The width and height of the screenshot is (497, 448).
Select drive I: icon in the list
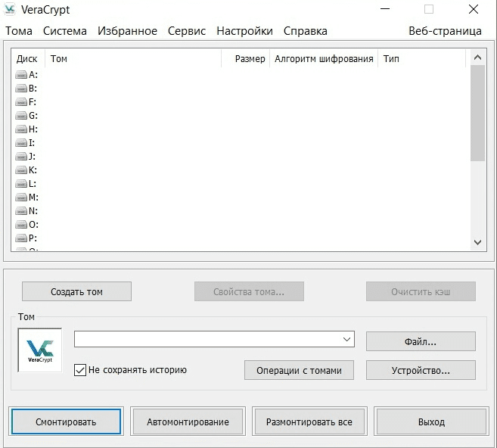coord(21,143)
